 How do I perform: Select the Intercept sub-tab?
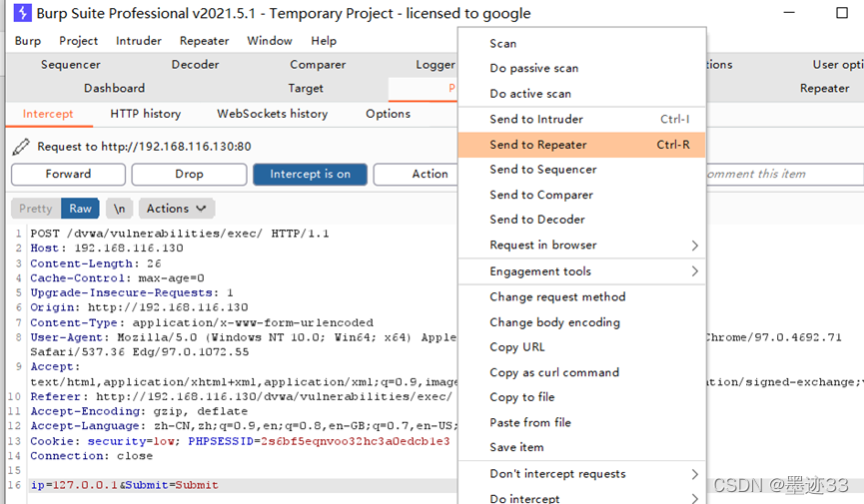[48, 114]
